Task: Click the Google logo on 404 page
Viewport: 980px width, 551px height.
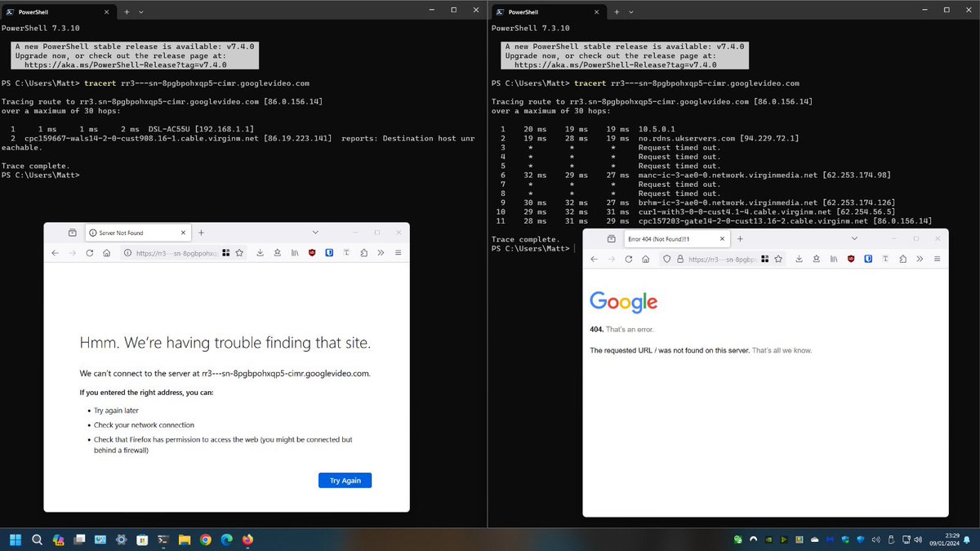Action: [x=624, y=302]
